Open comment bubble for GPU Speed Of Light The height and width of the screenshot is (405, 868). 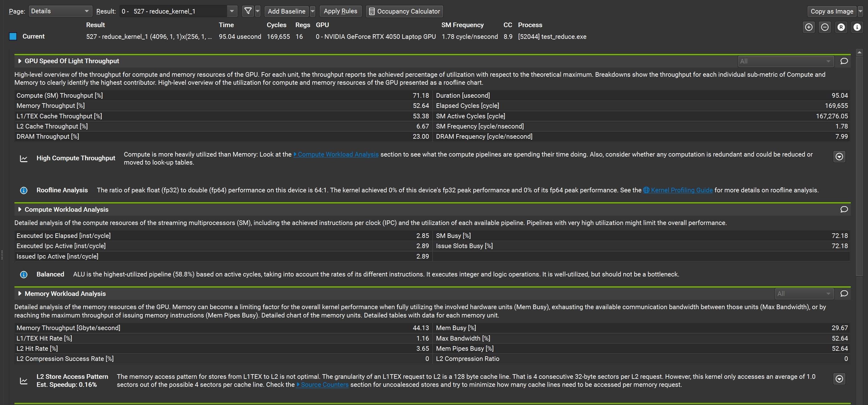tap(844, 61)
